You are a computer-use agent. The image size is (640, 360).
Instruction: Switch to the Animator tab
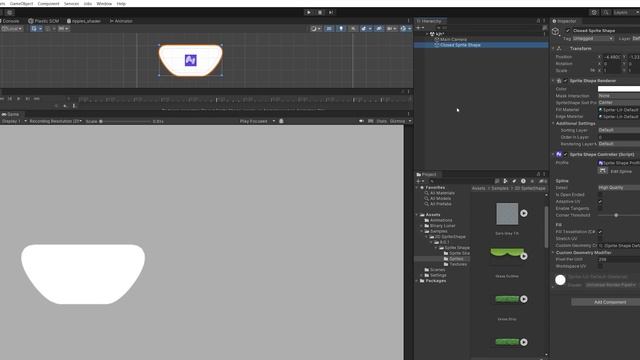pyautogui.click(x=121, y=21)
